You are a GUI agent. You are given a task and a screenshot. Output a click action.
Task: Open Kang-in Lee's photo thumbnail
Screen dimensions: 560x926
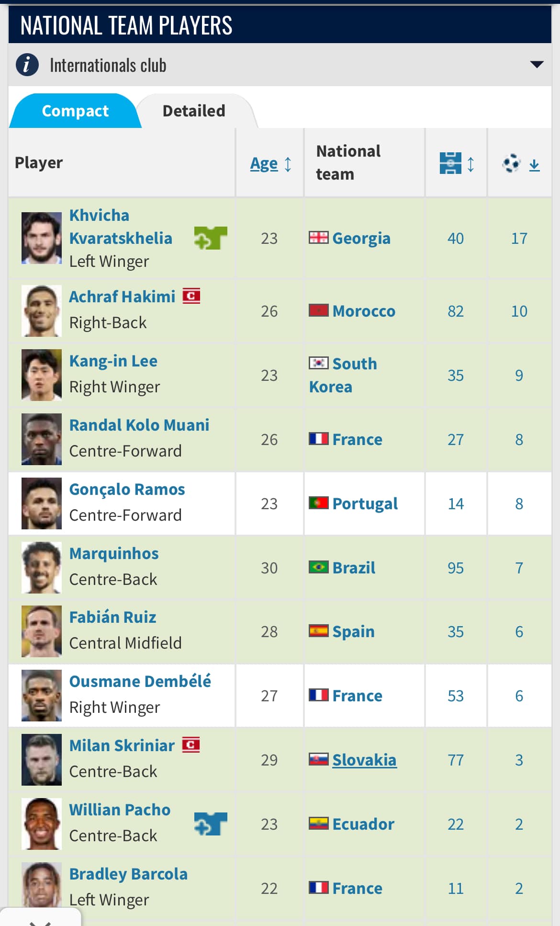click(42, 375)
